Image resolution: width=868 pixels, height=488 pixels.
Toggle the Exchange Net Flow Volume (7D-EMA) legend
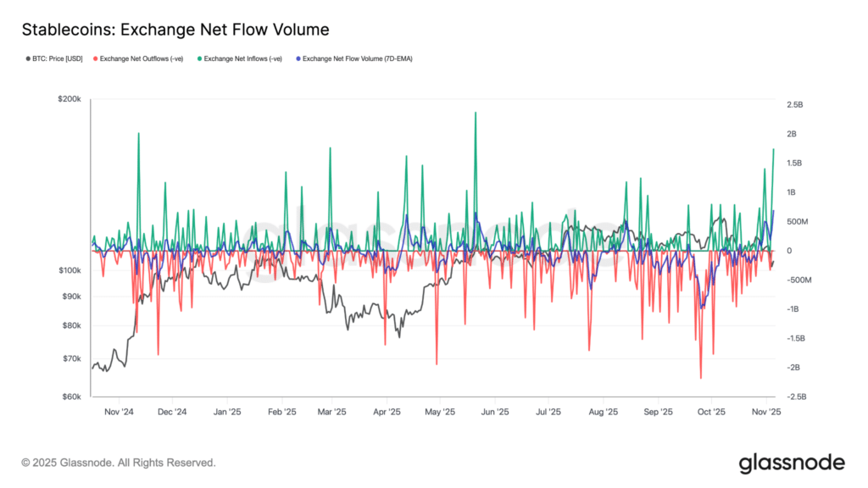point(354,58)
